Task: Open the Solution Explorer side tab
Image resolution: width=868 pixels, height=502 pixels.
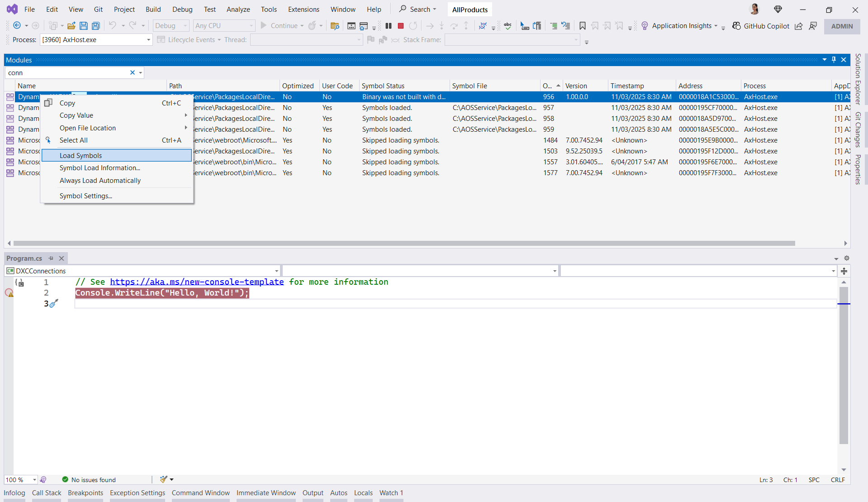Action: click(x=858, y=79)
